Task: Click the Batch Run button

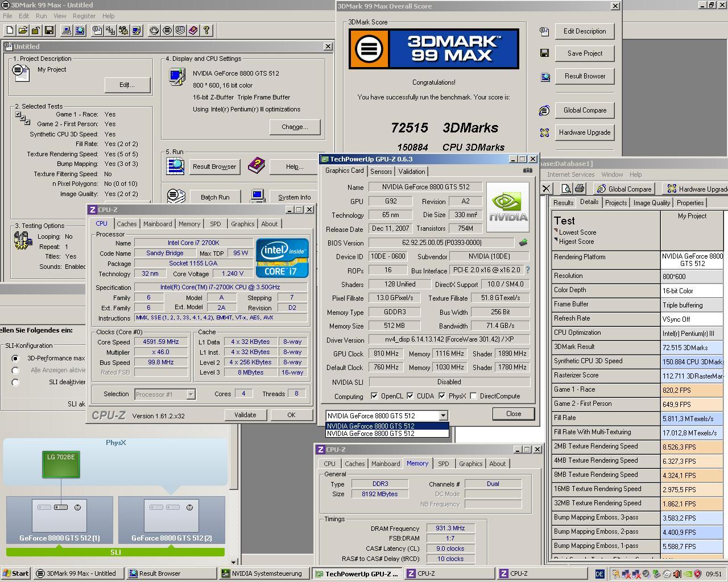Action: click(215, 197)
